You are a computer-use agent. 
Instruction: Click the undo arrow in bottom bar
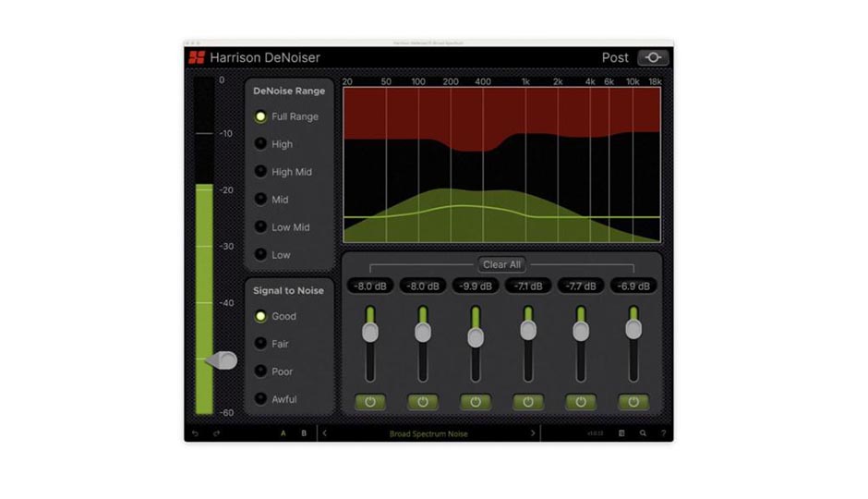(x=195, y=433)
